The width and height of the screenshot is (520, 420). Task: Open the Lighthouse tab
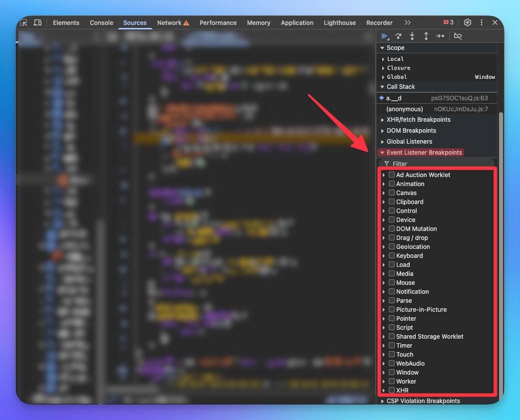coord(340,23)
